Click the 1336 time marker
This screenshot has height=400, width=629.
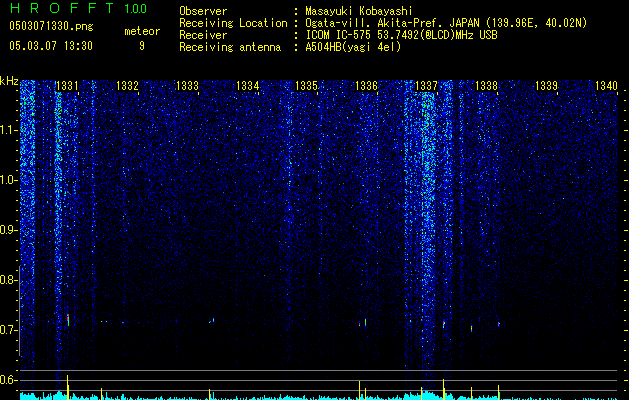pyautogui.click(x=367, y=85)
